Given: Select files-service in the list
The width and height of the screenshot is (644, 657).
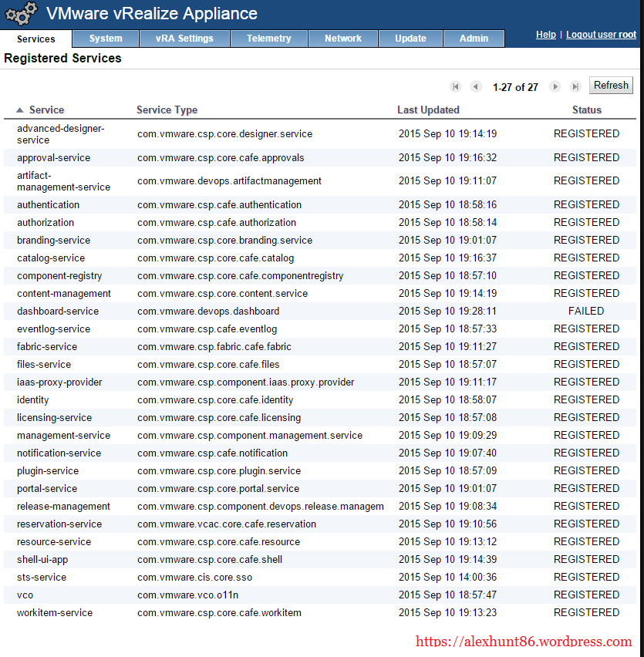Looking at the screenshot, I should (x=44, y=365).
